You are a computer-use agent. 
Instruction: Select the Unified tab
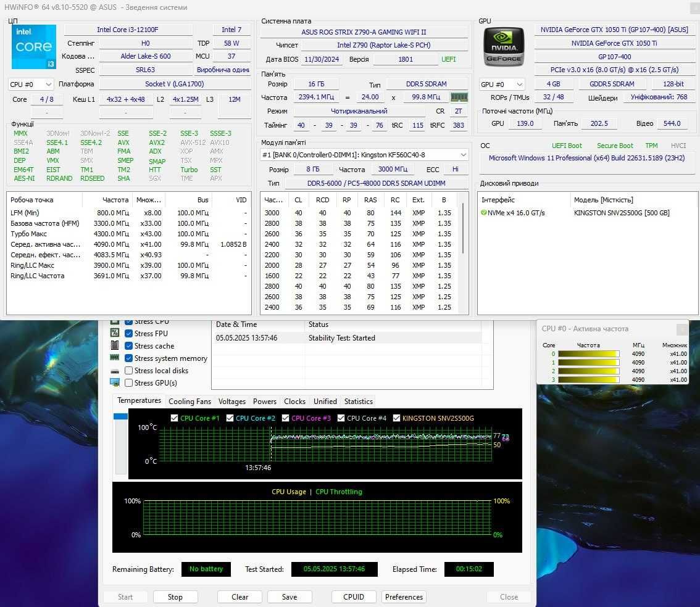pyautogui.click(x=325, y=402)
